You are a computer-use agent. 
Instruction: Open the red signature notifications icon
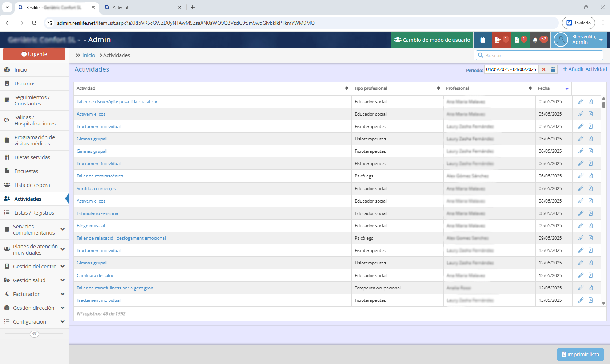(x=501, y=40)
